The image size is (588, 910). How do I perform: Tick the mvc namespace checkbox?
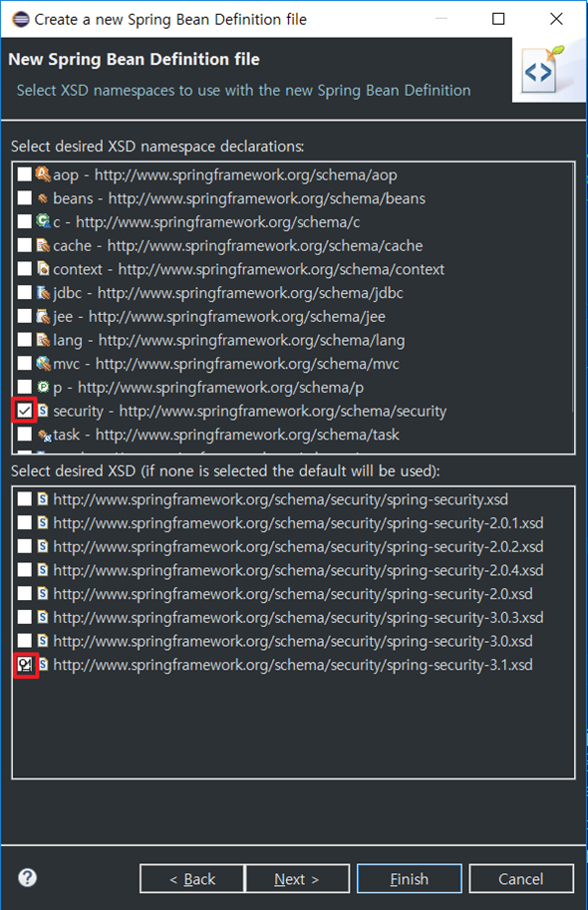pyautogui.click(x=24, y=364)
